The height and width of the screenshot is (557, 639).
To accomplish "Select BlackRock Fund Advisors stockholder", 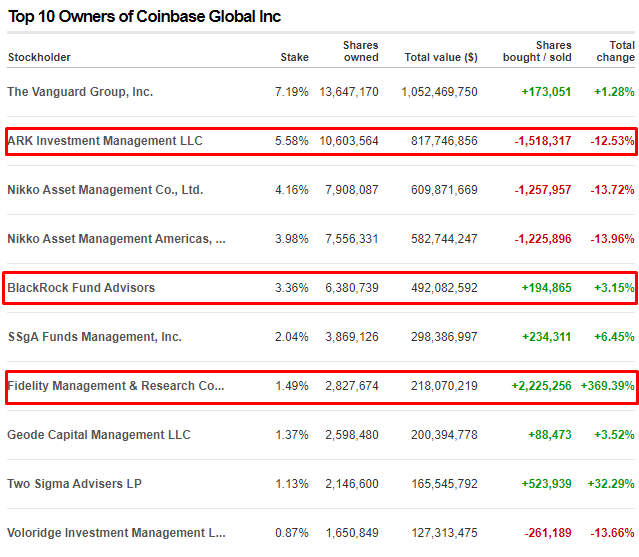I will [x=81, y=288].
